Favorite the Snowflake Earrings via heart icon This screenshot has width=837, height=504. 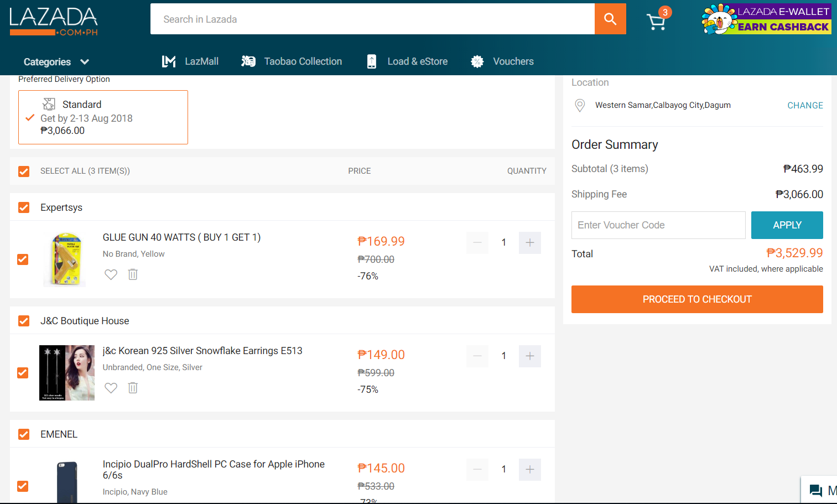coord(111,387)
